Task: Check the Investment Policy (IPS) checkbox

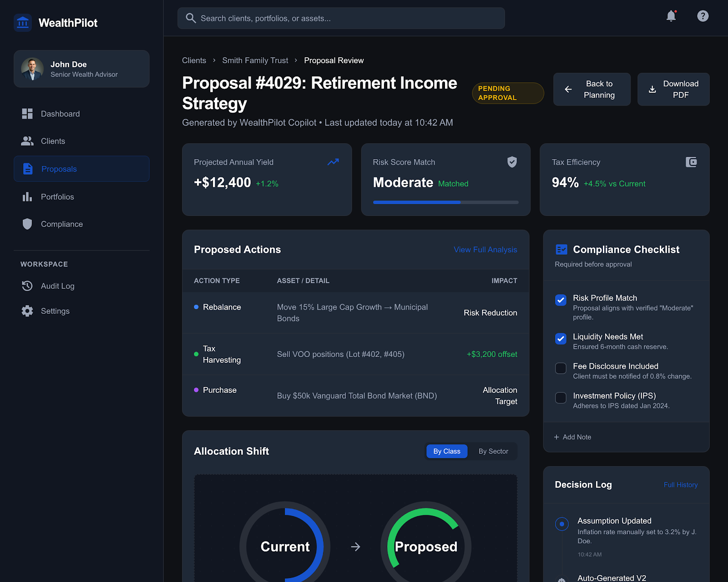Action: pos(561,398)
